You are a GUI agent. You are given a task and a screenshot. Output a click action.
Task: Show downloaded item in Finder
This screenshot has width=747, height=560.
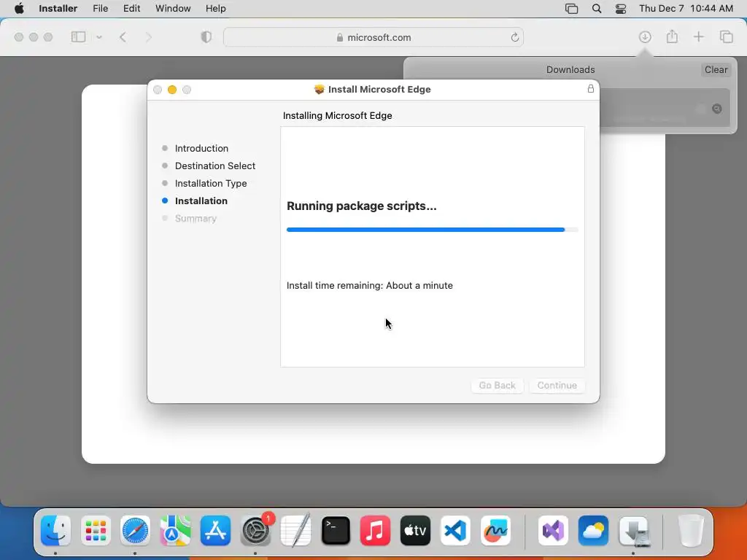click(716, 109)
